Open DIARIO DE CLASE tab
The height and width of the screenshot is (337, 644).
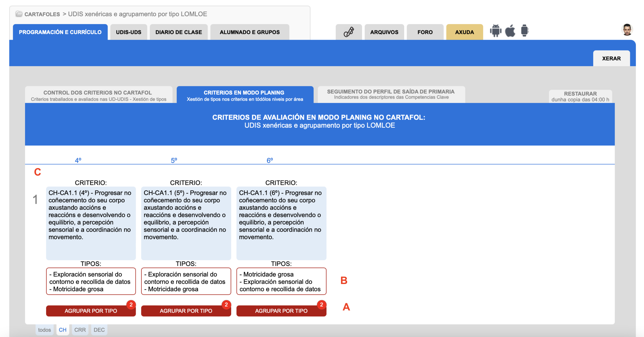pos(179,32)
